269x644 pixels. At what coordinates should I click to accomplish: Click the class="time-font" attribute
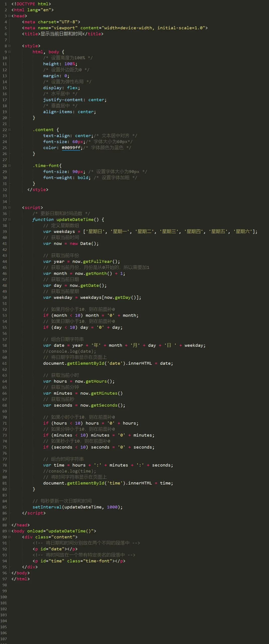90,561
